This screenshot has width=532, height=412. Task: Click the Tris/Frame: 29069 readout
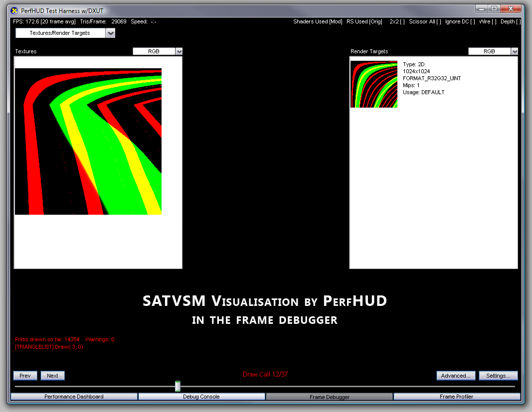tap(103, 22)
